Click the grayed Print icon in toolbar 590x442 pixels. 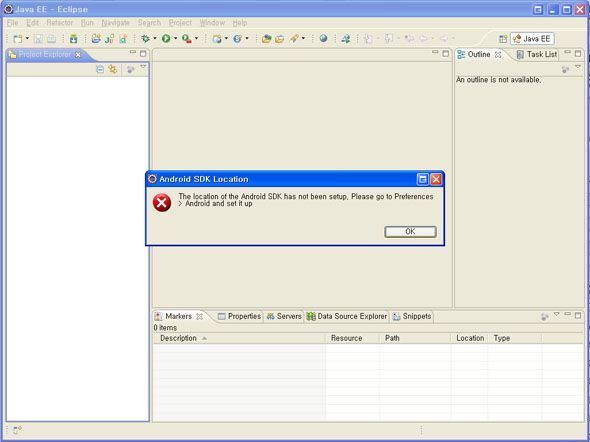52,39
